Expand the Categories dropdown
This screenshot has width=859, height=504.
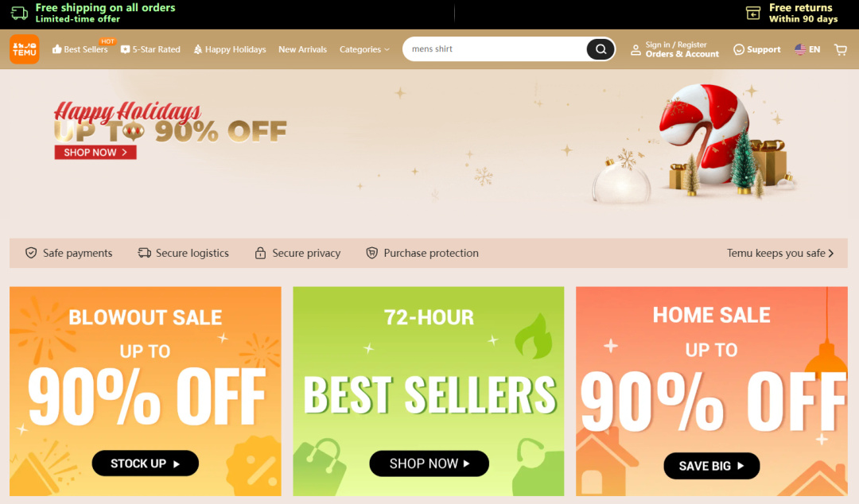[x=364, y=49]
